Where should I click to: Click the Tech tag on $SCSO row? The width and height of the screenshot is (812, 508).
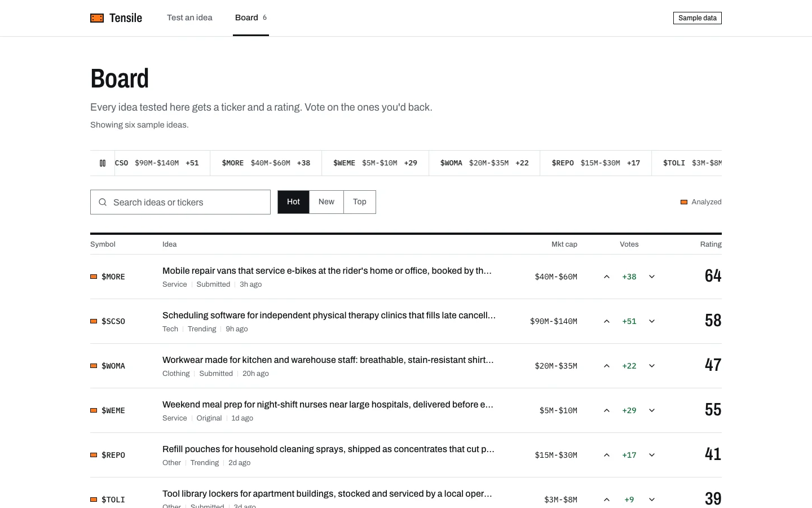(x=170, y=329)
